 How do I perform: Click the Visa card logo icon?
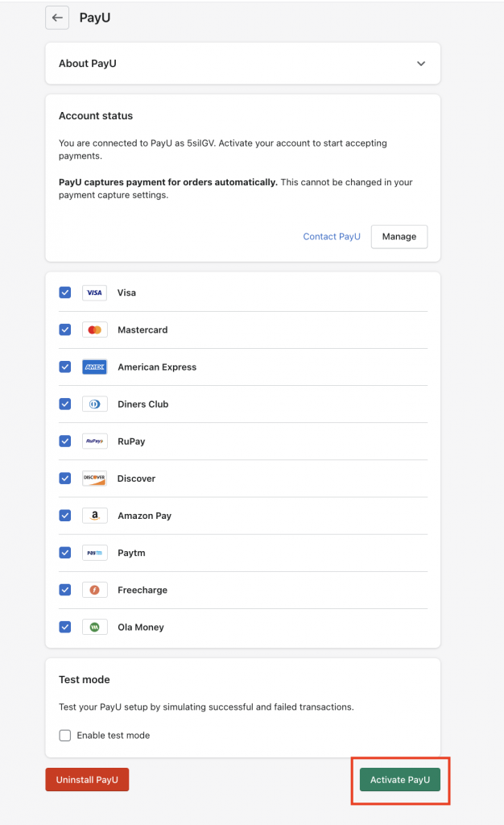tap(94, 292)
